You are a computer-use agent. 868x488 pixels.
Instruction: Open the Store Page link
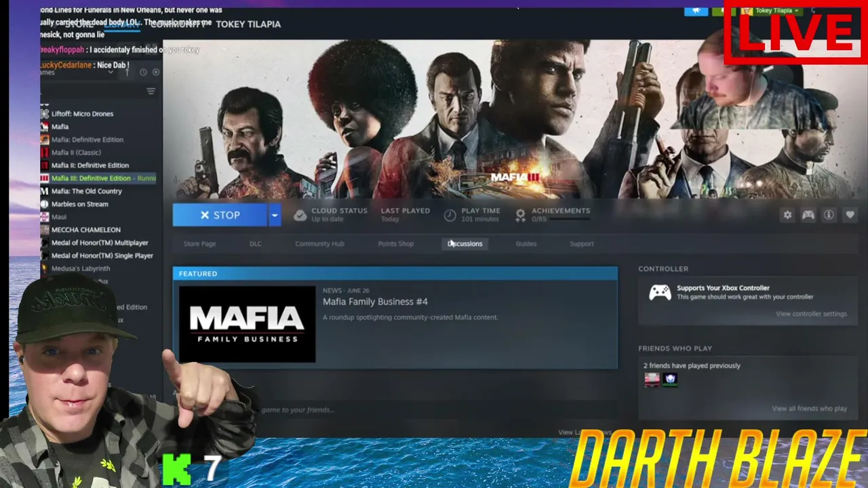[x=199, y=244]
